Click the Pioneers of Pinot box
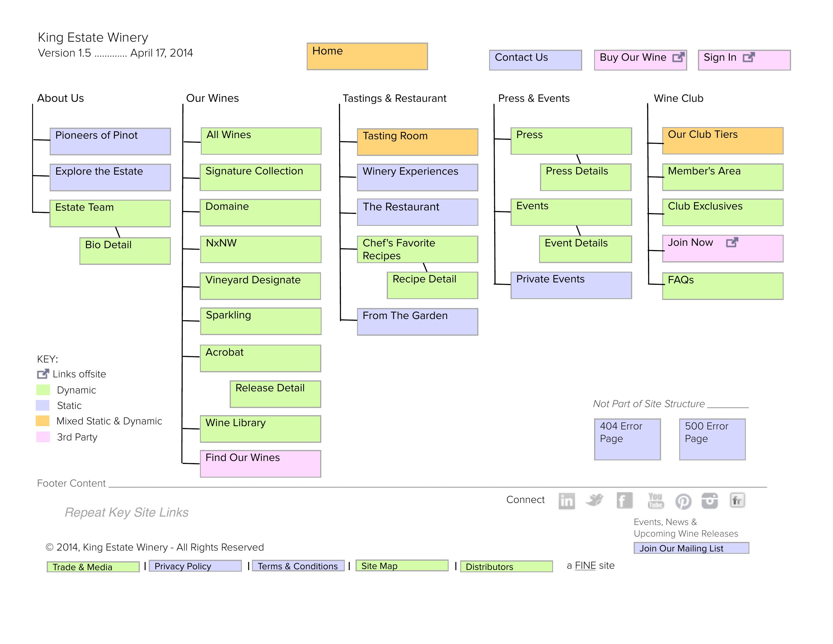Screen dimensions: 833x644 (x=110, y=142)
